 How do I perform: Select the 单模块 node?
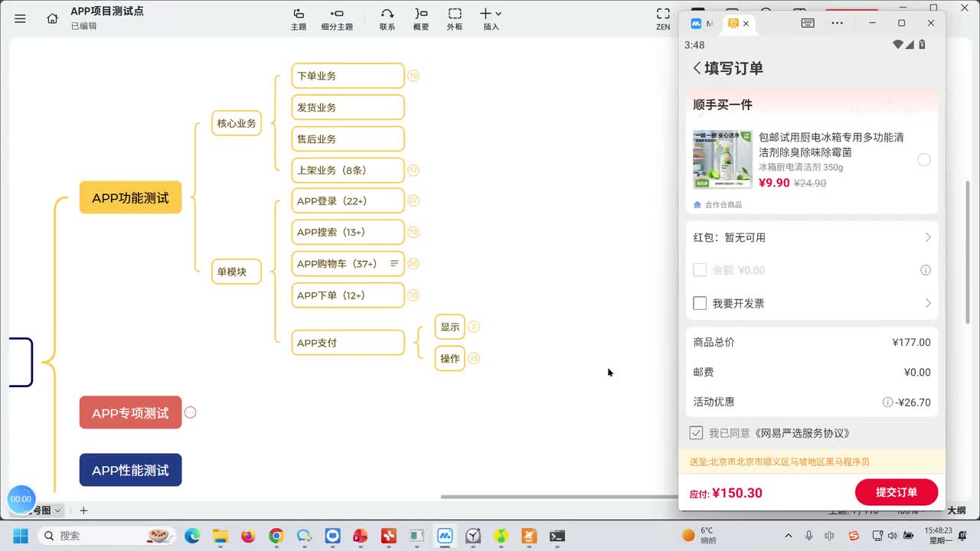[237, 272]
